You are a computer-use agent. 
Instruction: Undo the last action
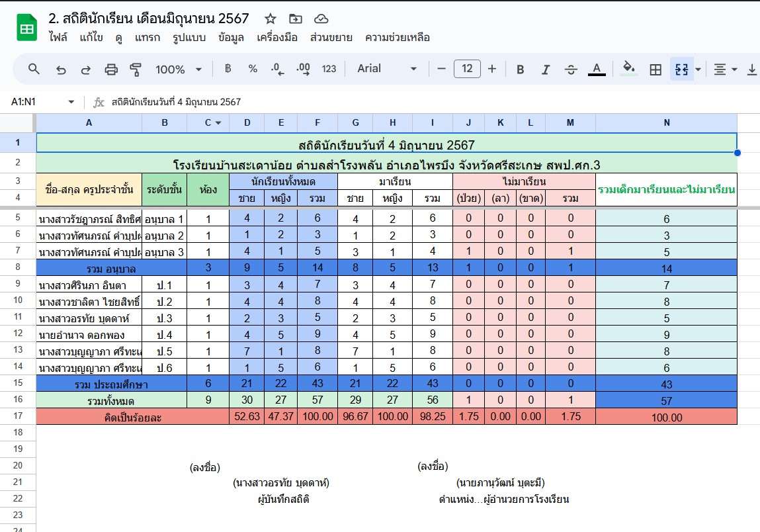tap(61, 69)
